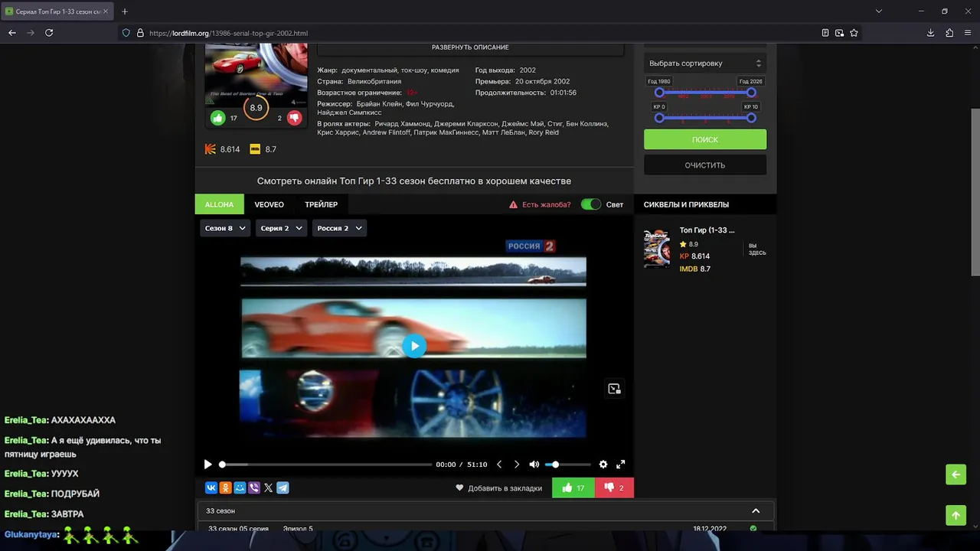Select the VEOVEO player tab
Image resolution: width=980 pixels, height=551 pixels.
coord(269,204)
